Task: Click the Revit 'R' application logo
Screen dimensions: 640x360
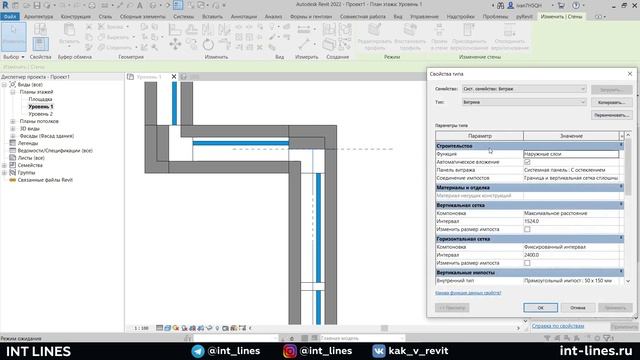Action: pyautogui.click(x=5, y=5)
